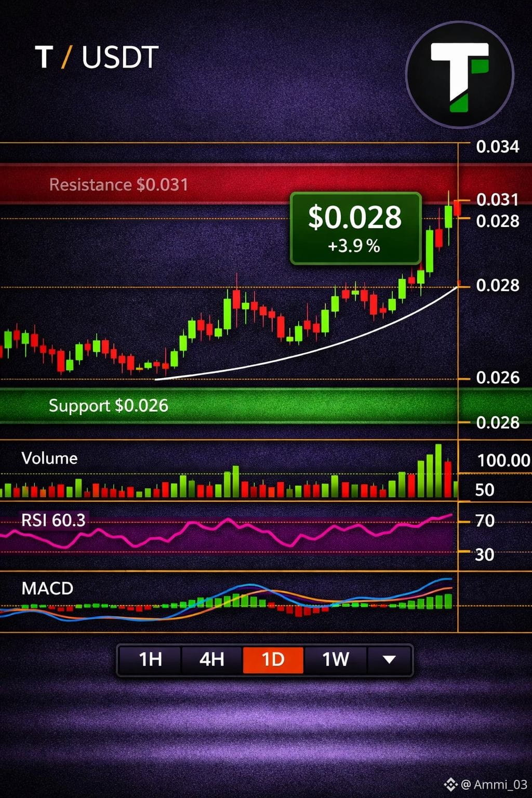Click the T token logo
The image size is (532, 798).
(460, 75)
